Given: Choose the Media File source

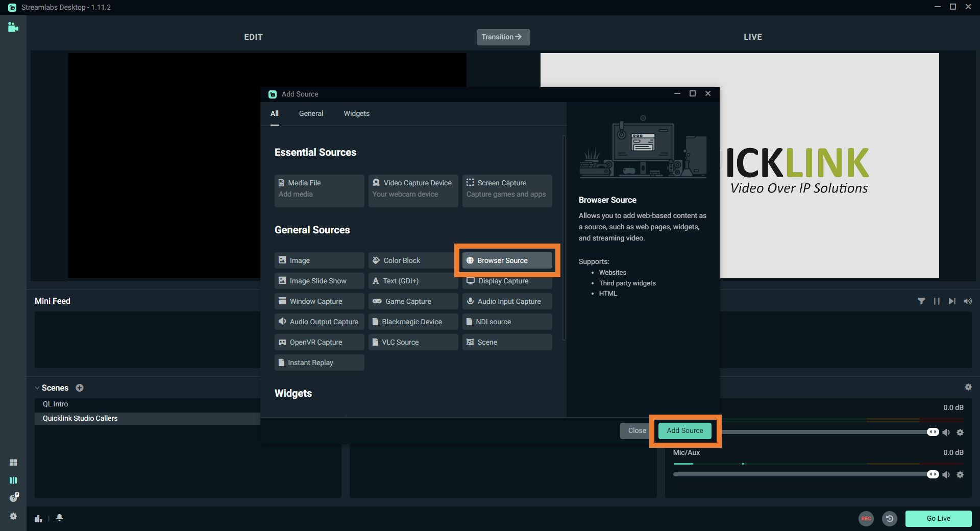Looking at the screenshot, I should (320, 190).
